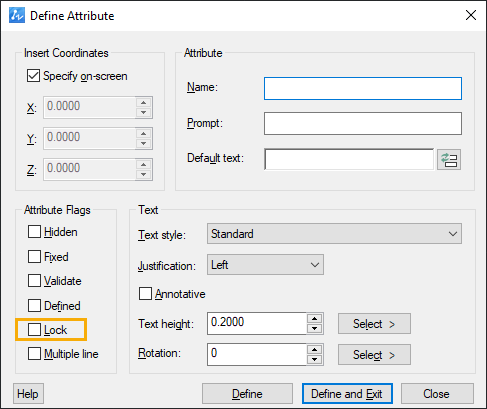Uncheck Specify on-screen checkbox
The width and height of the screenshot is (487, 409).
(x=33, y=76)
